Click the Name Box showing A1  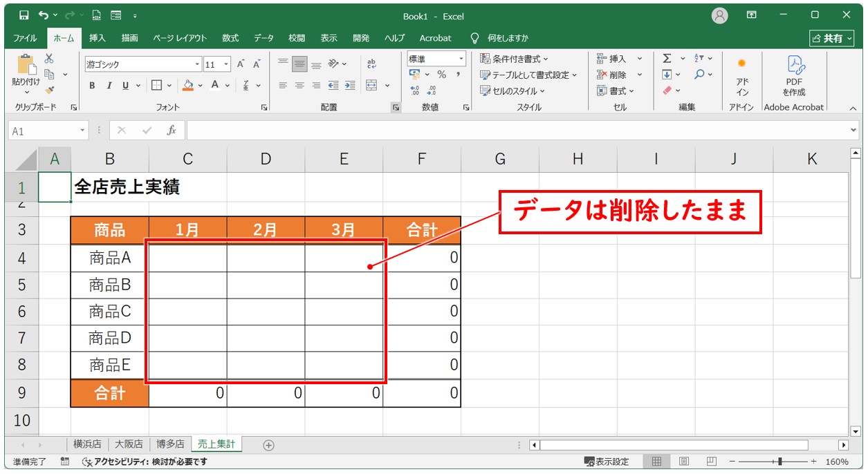(x=44, y=131)
